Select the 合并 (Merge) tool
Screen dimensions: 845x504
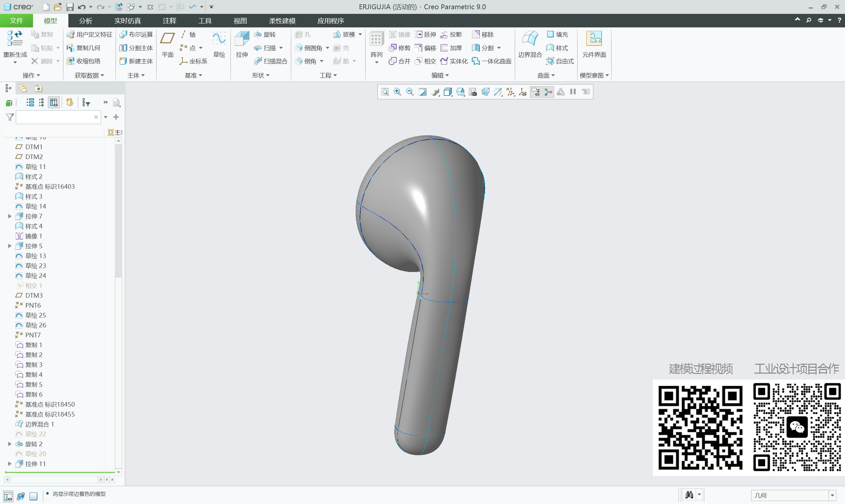pos(400,61)
